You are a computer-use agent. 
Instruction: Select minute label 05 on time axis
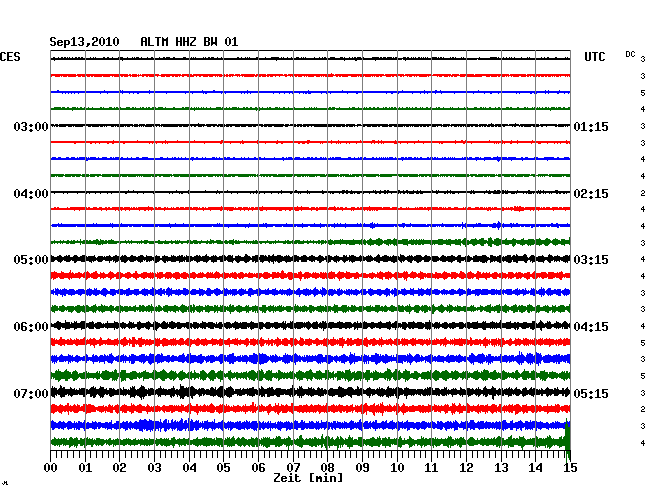click(223, 467)
